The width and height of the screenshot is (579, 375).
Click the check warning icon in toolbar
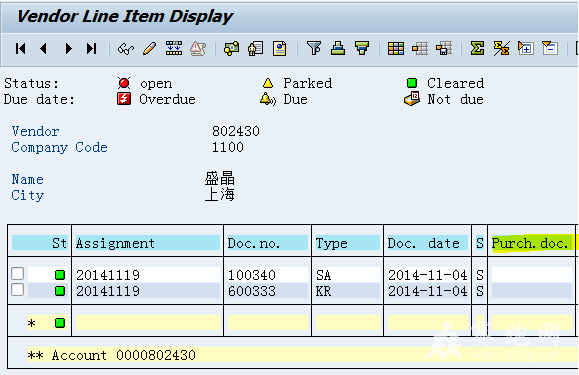tap(198, 48)
